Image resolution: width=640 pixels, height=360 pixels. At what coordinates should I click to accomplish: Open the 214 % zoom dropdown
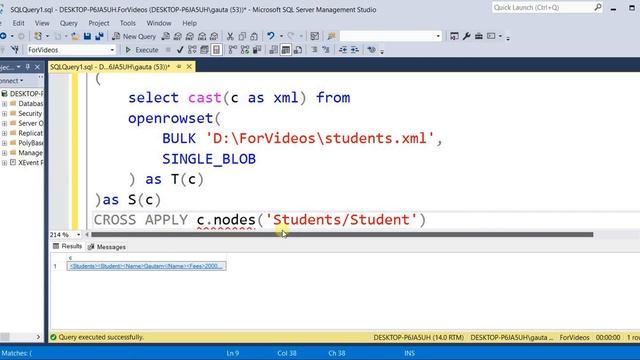[x=78, y=235]
